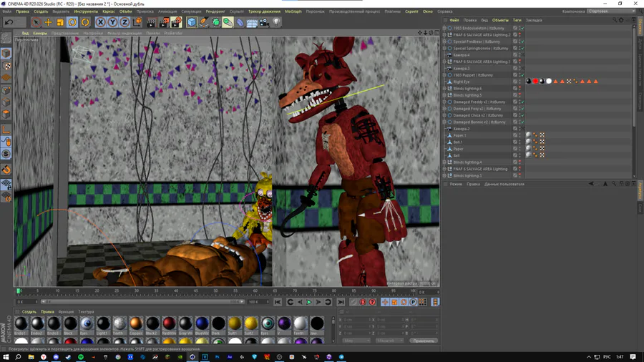Click Make Editable icon in left palette
Screen dimensions: 644x362
coord(6,38)
